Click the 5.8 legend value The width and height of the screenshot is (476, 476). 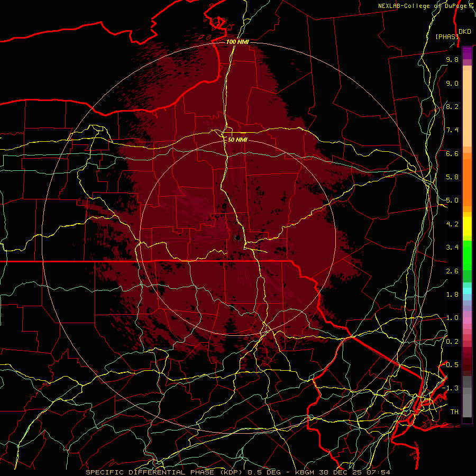[452, 177]
